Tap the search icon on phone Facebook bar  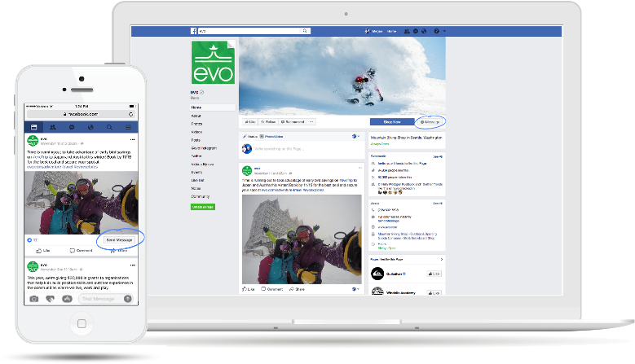[109, 127]
